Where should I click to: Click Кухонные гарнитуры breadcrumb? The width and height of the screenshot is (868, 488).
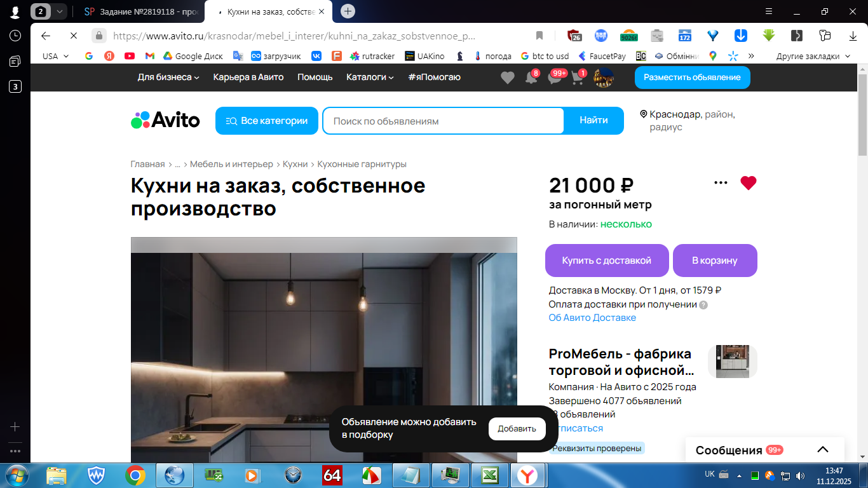(362, 164)
